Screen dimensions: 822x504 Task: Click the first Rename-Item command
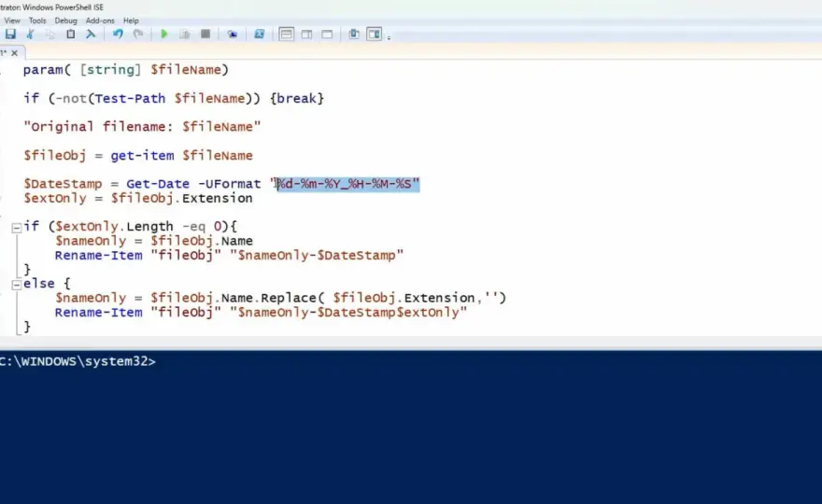click(x=99, y=255)
